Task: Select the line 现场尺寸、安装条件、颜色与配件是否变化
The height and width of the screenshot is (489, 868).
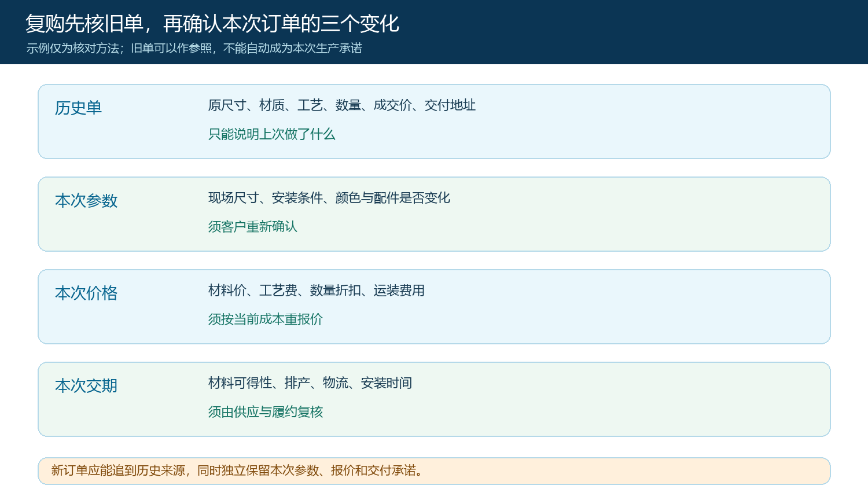Action: click(329, 197)
